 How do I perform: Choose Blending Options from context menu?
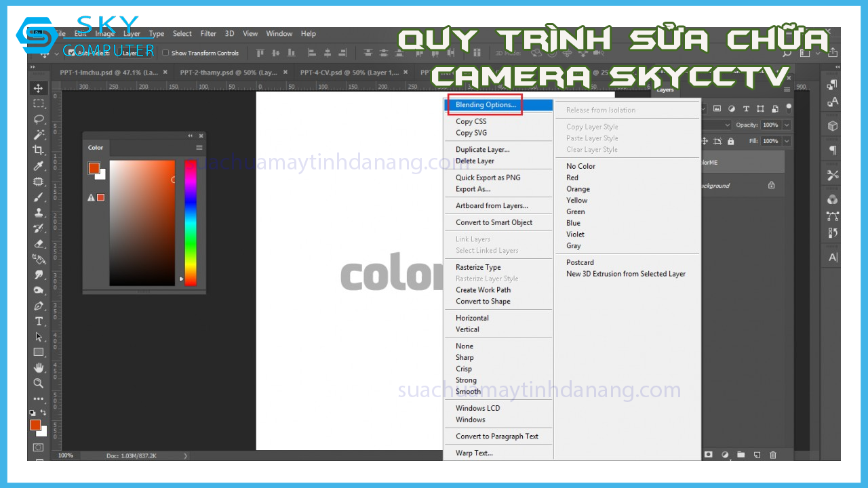coord(486,105)
